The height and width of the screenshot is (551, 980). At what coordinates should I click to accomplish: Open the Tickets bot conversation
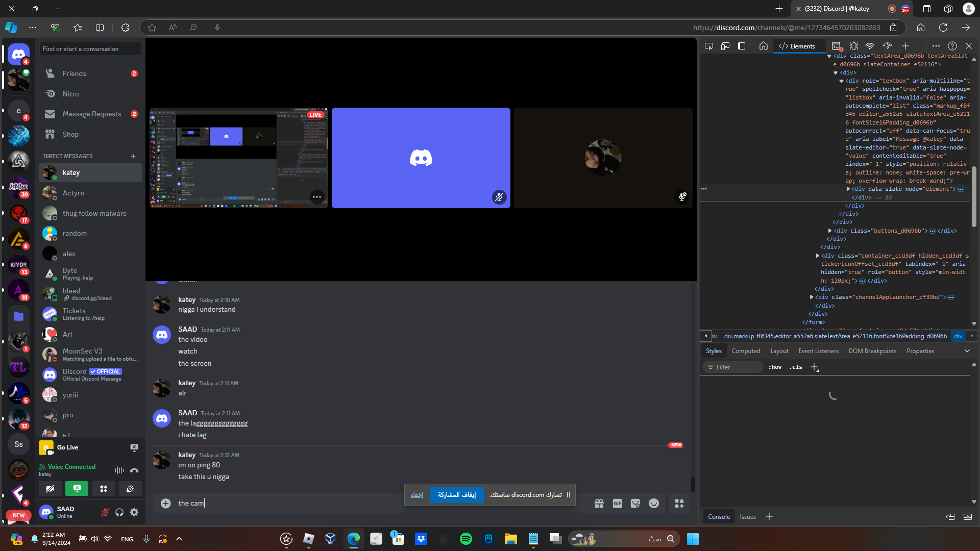pyautogui.click(x=90, y=314)
